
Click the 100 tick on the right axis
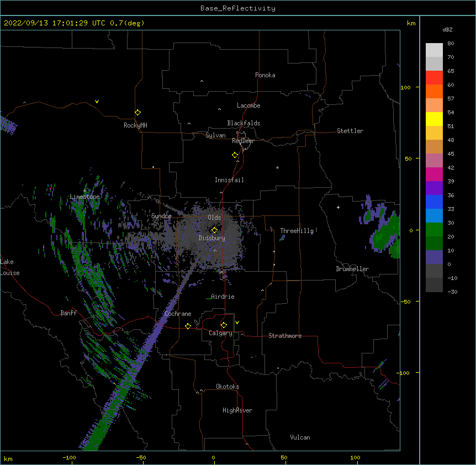click(405, 87)
